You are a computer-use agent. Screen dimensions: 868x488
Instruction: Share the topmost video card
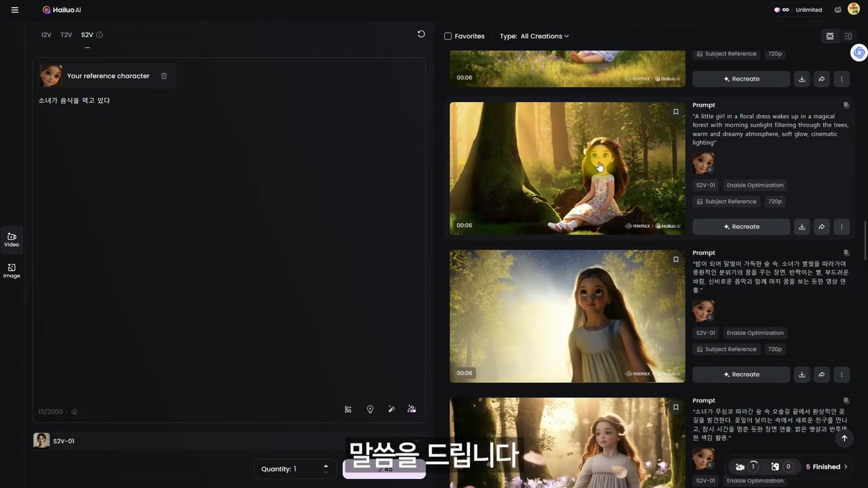(821, 79)
